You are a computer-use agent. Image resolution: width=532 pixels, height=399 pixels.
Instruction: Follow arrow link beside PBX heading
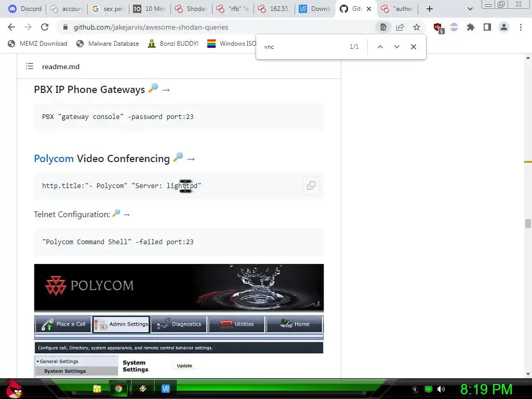166,90
